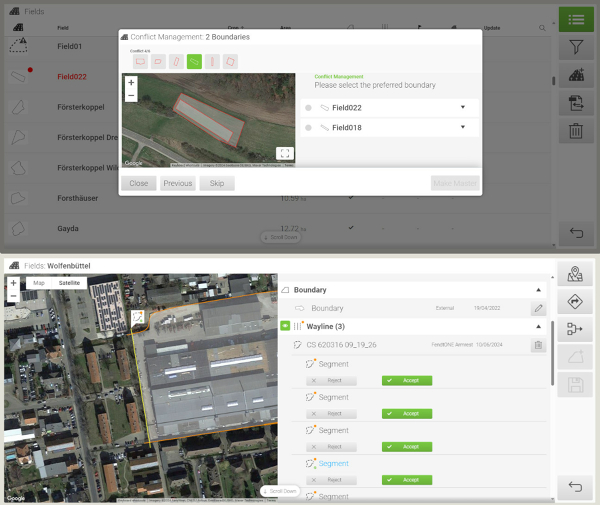Reject the second Segment
Image resolution: width=600 pixels, height=505 pixels.
pos(331,414)
